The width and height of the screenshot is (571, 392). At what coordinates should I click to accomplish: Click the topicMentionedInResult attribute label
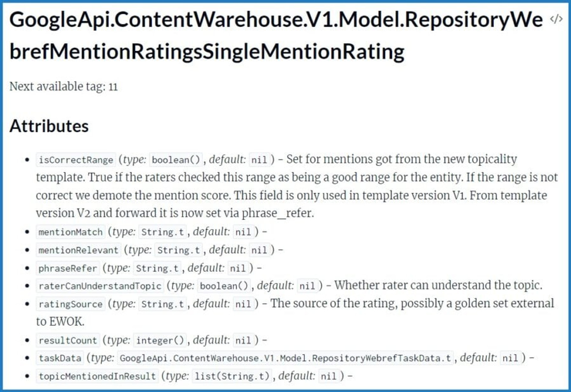(x=97, y=376)
